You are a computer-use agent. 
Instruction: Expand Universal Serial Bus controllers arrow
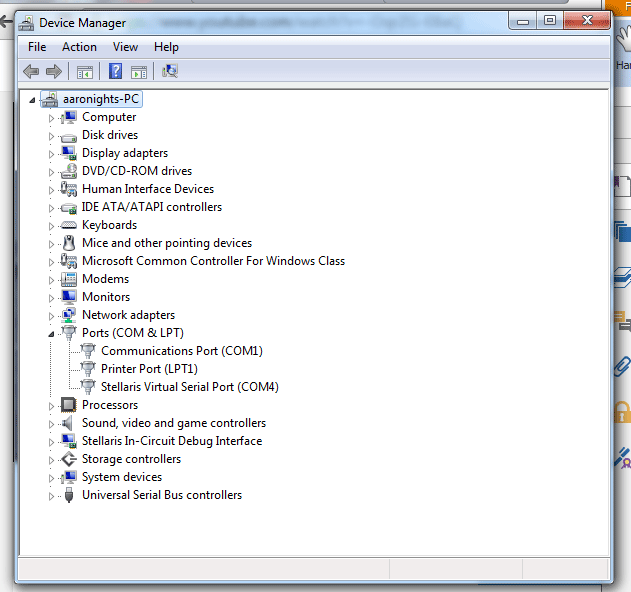[x=51, y=496]
